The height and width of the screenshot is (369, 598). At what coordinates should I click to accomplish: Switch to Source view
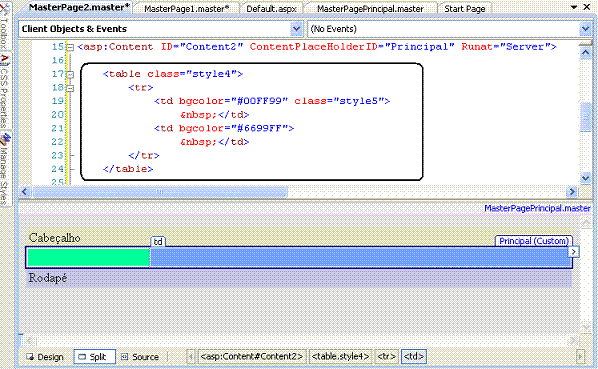click(140, 357)
